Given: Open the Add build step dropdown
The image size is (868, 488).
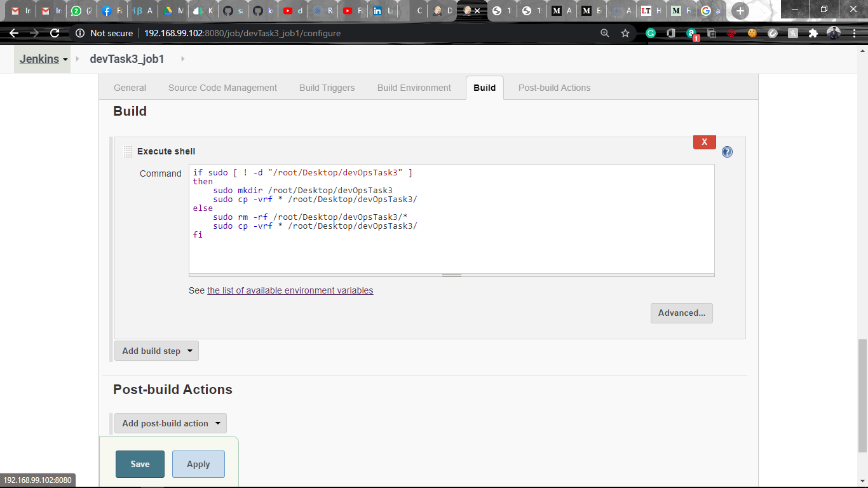Looking at the screenshot, I should [156, 350].
